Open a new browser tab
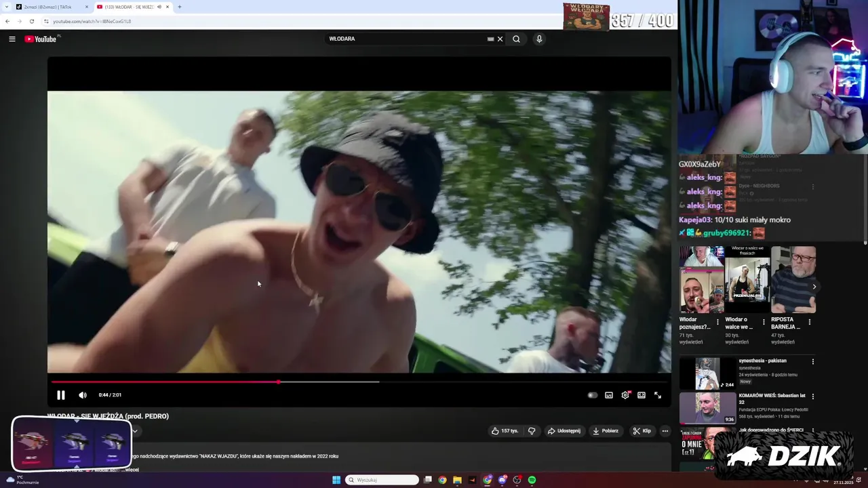The image size is (868, 488). tap(180, 7)
